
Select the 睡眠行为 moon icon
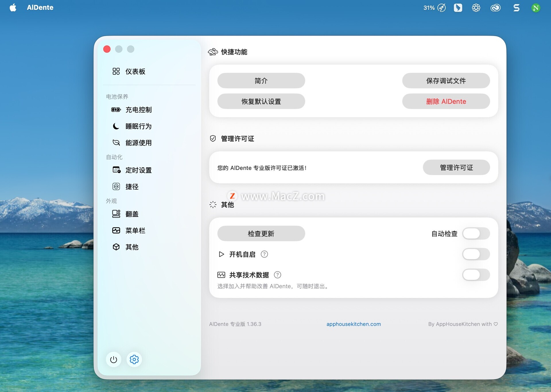[x=116, y=126]
